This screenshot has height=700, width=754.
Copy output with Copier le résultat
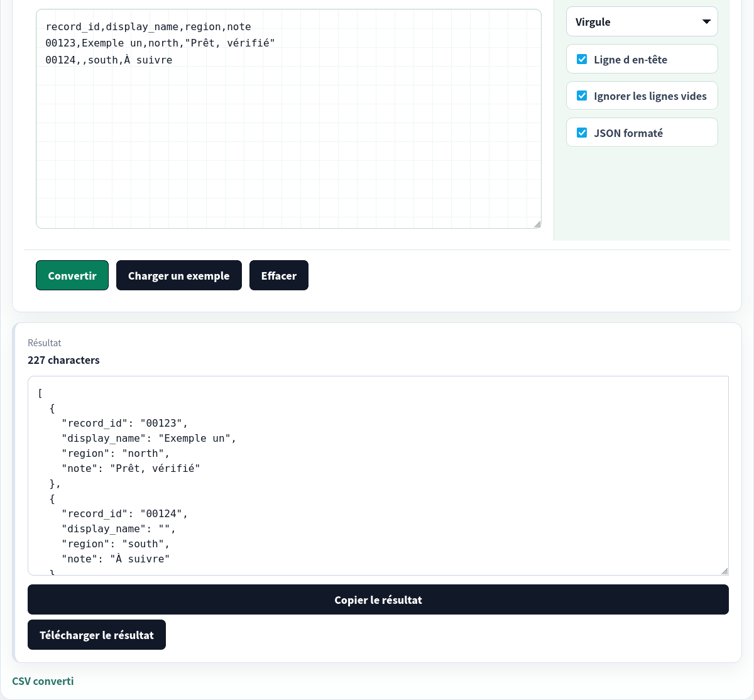pyautogui.click(x=378, y=599)
